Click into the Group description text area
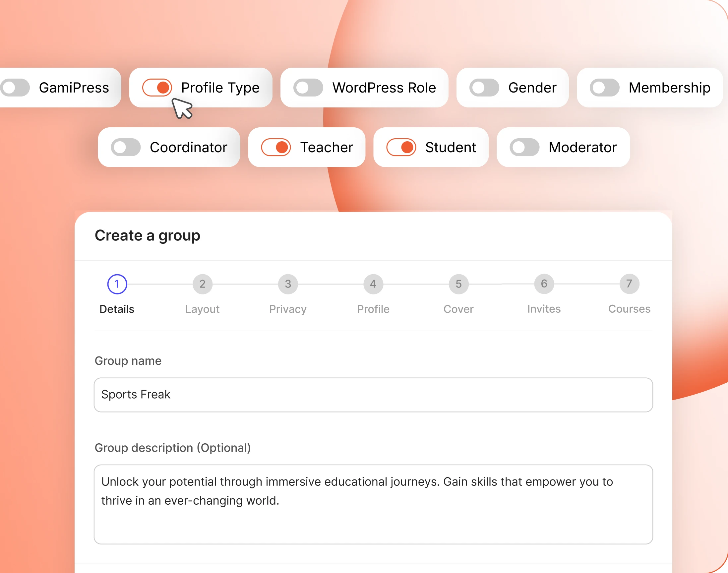Image resolution: width=728 pixels, height=573 pixels. click(373, 504)
